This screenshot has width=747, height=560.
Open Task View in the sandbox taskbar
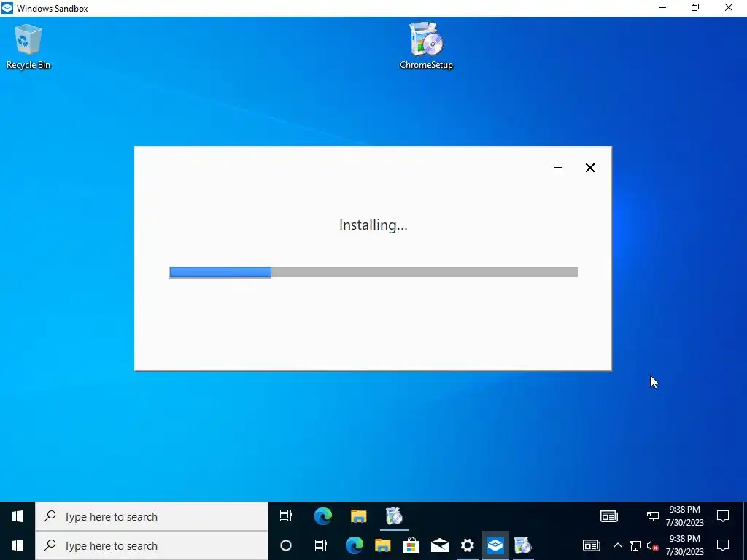[286, 516]
